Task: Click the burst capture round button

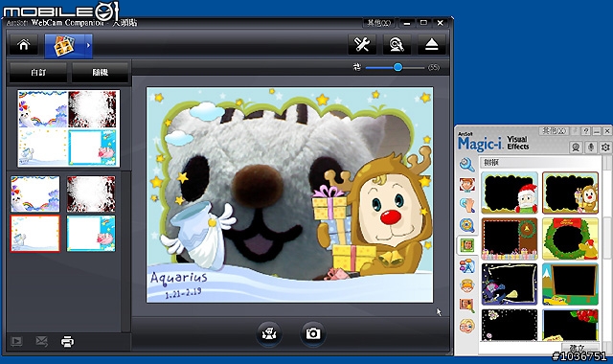Action: click(269, 333)
